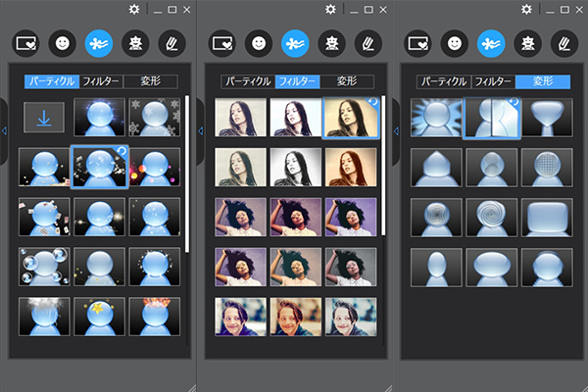588x392 pixels.
Task: Select パーティクル tab in the distortion window
Action: click(442, 82)
